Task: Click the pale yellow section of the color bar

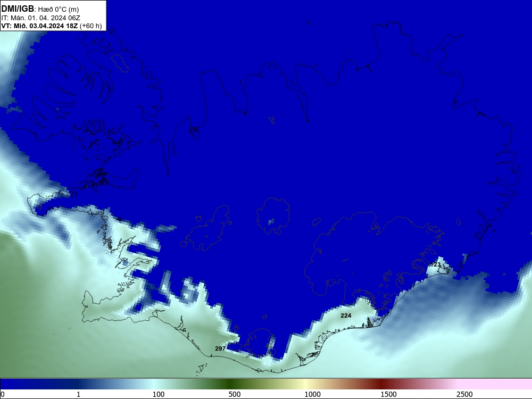Action: click(x=305, y=384)
